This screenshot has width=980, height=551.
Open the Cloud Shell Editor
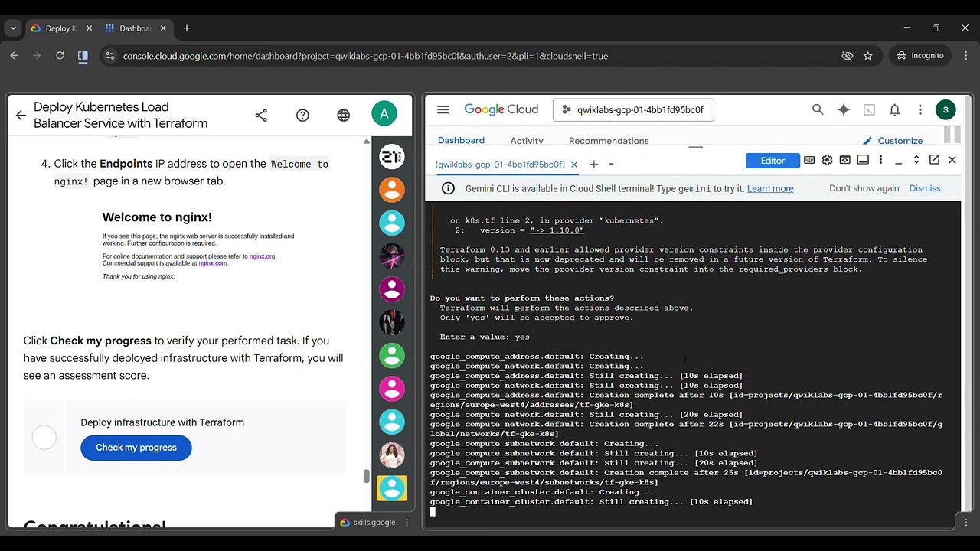[x=773, y=161]
